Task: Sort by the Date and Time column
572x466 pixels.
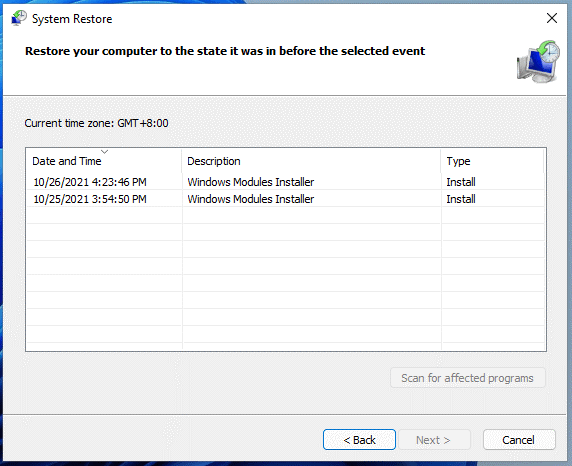Action: [104, 161]
